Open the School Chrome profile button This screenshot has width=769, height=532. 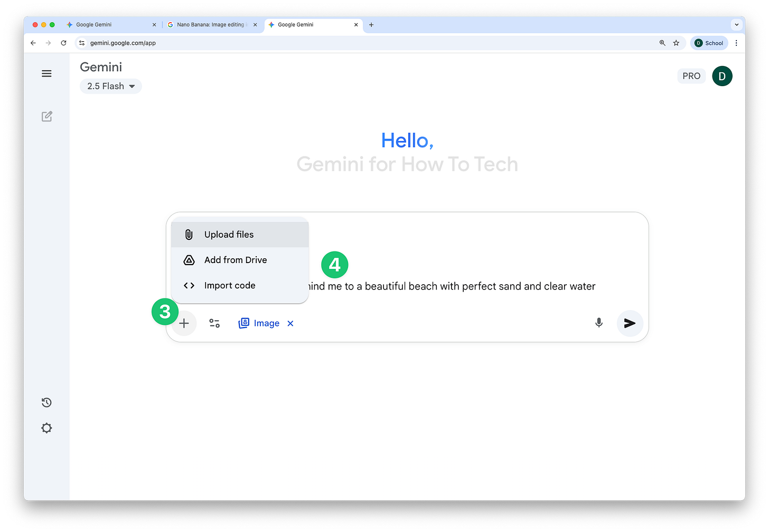(x=709, y=43)
